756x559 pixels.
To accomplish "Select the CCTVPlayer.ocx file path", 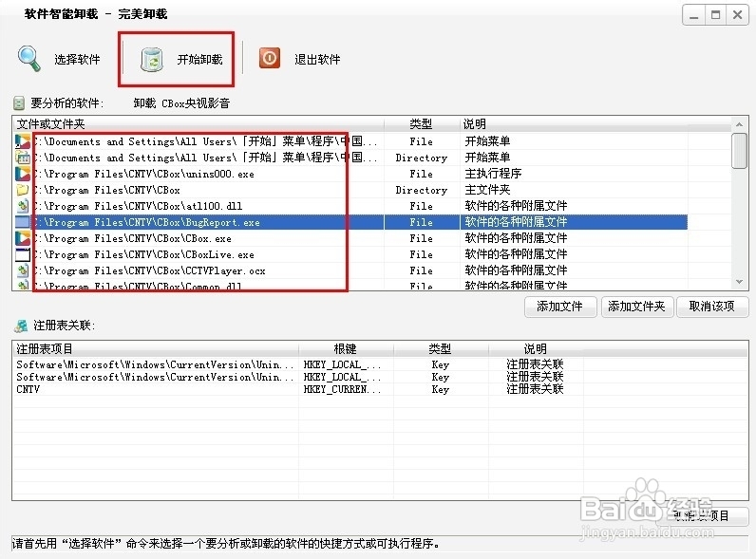I will coord(149,270).
